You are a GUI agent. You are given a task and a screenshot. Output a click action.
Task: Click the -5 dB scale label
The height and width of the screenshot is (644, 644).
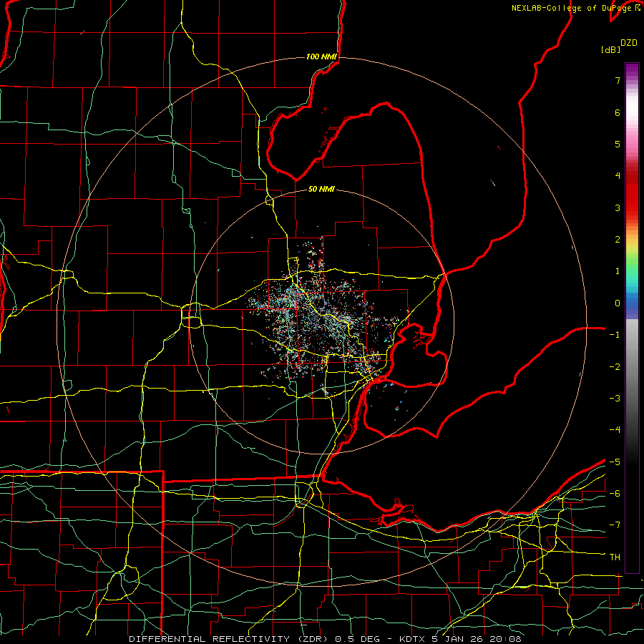coord(615,462)
